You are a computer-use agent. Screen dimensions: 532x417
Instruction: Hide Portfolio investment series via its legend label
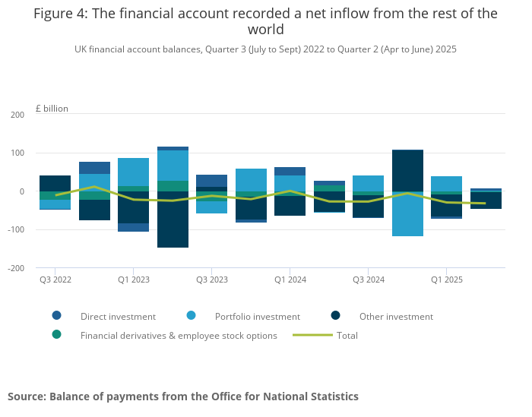click(257, 317)
